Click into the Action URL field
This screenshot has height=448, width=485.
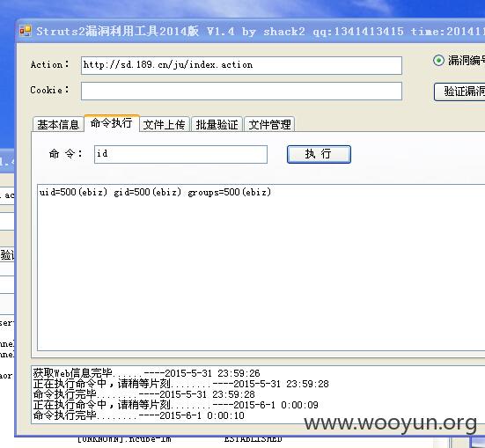pyautogui.click(x=241, y=65)
